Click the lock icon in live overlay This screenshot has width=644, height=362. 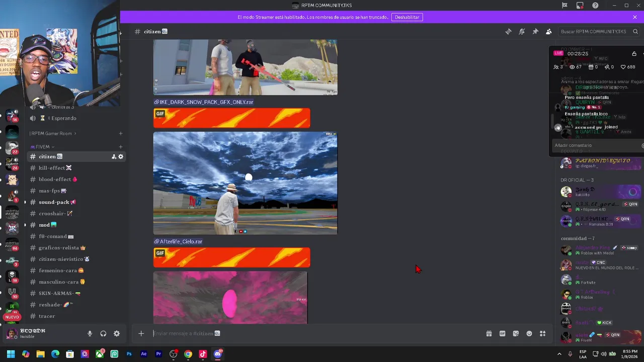click(634, 53)
